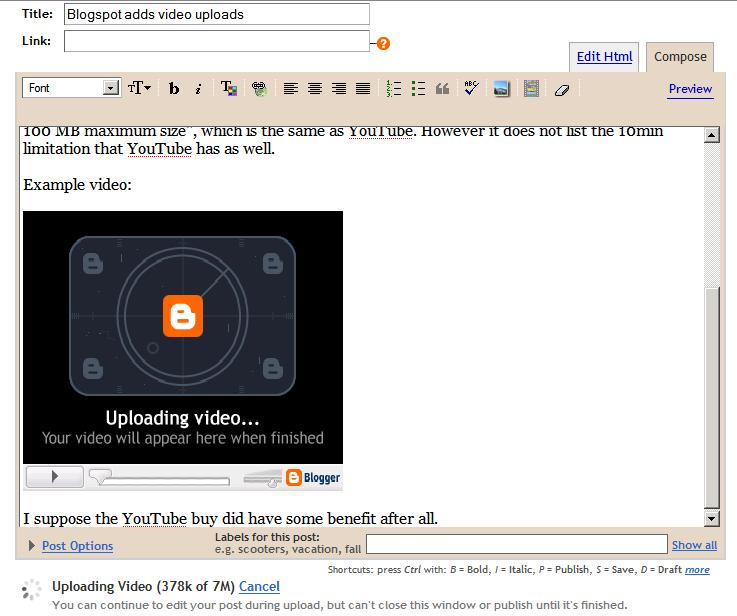Click the labels input field

click(x=517, y=544)
